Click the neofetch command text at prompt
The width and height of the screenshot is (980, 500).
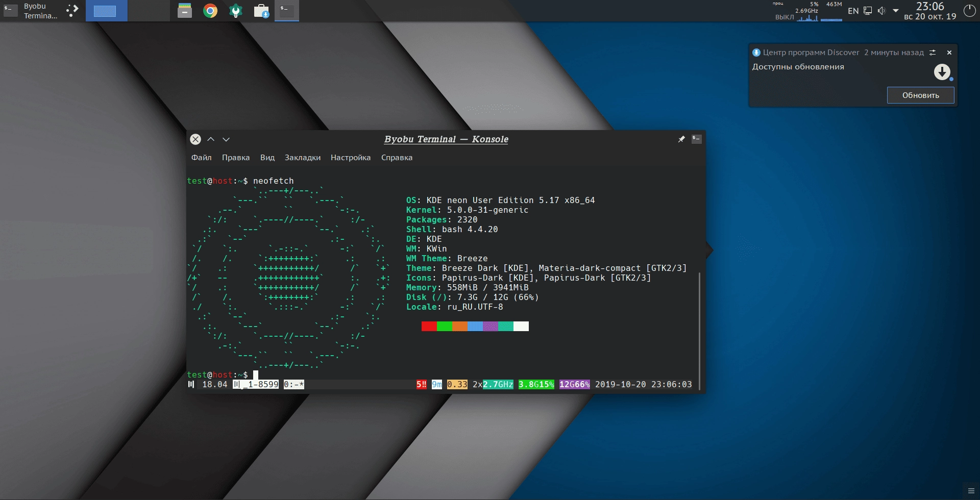(x=274, y=181)
